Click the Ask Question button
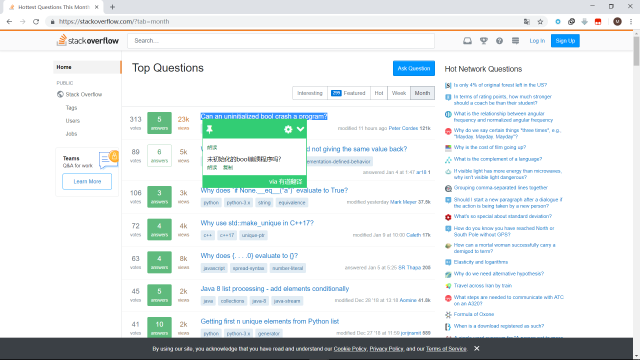Image resolution: width=640 pixels, height=360 pixels. 413,68
